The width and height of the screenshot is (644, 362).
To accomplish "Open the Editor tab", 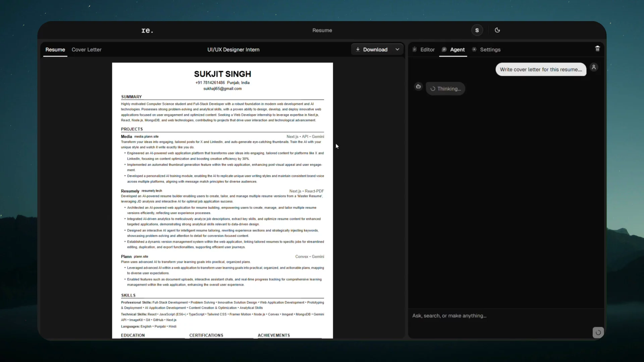I will [424, 50].
